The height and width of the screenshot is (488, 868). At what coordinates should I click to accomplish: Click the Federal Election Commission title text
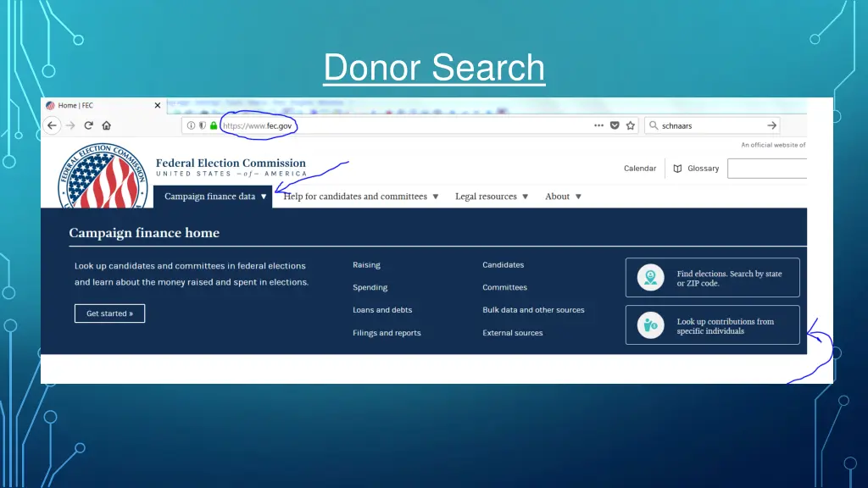click(x=231, y=164)
